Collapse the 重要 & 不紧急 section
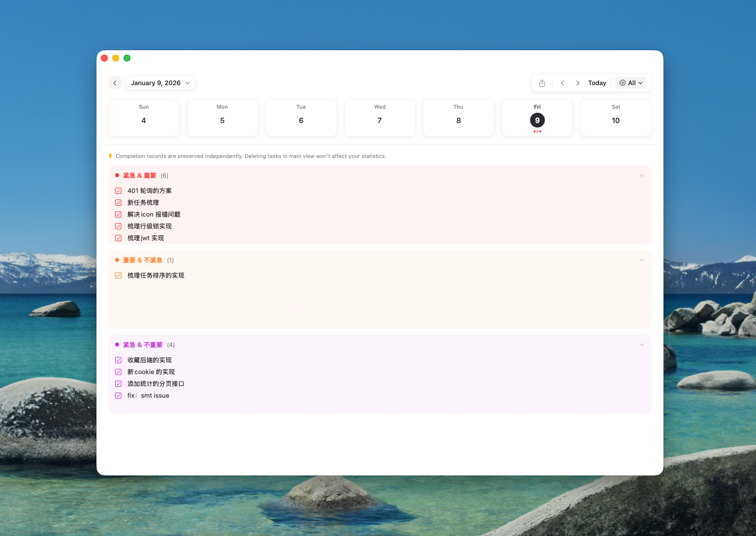This screenshot has height=536, width=756. point(642,260)
